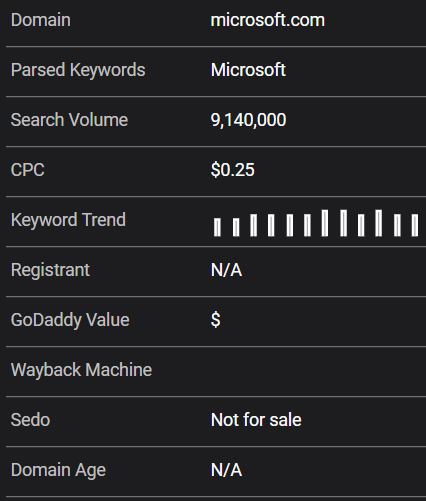
Task: Click the Registrant N/A value
Action: click(x=226, y=270)
